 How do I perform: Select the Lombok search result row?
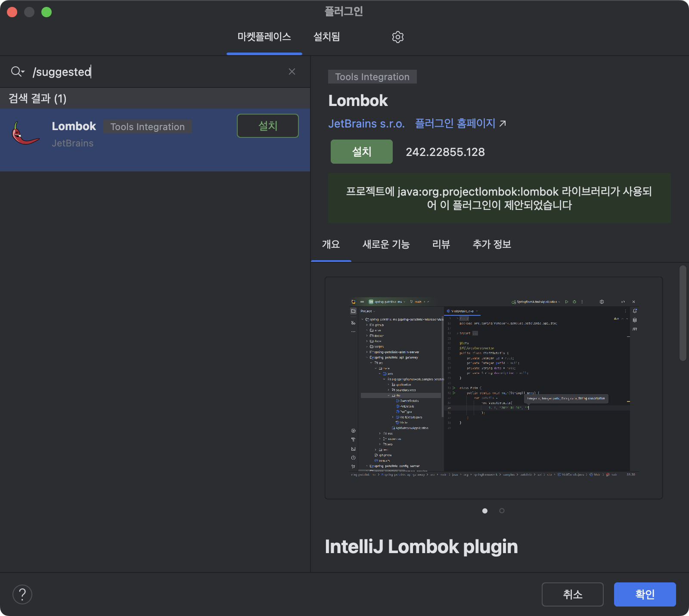pos(155,140)
